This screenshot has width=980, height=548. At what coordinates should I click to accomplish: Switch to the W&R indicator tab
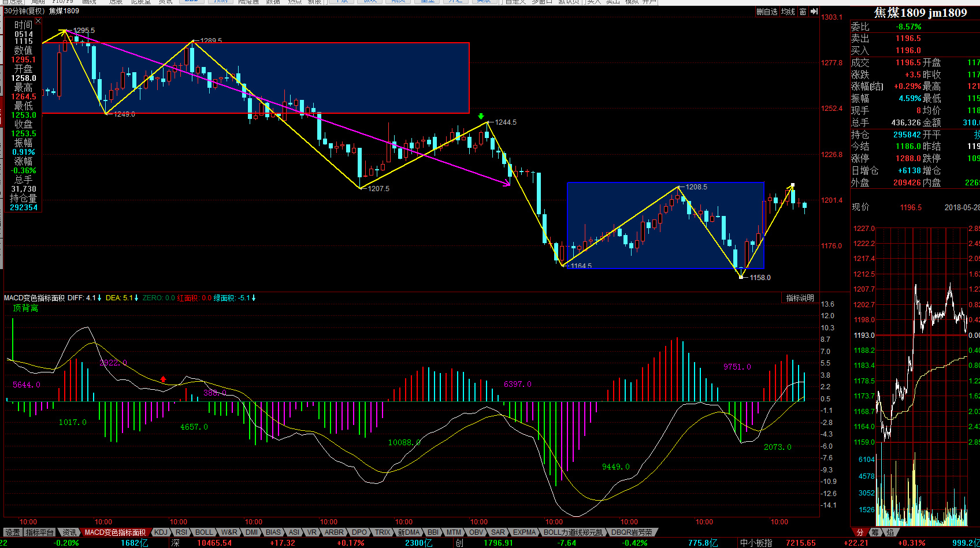(229, 532)
